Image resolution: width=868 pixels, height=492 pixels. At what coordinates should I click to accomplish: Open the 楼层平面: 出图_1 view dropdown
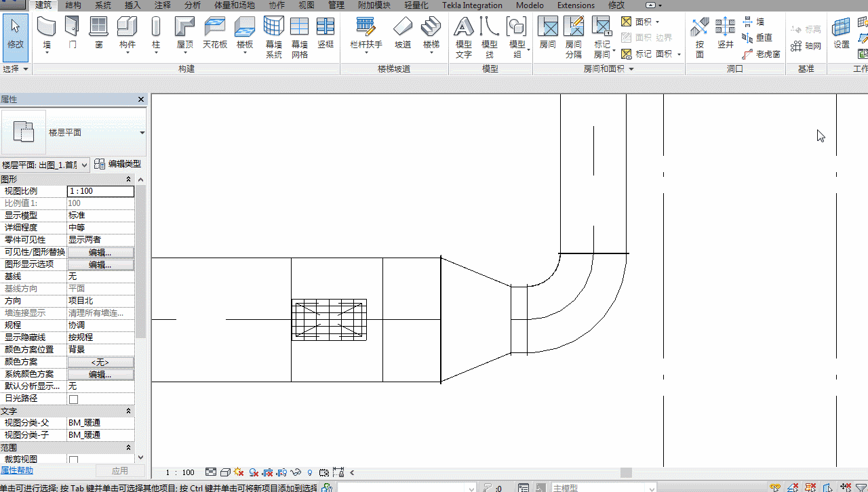click(x=45, y=165)
